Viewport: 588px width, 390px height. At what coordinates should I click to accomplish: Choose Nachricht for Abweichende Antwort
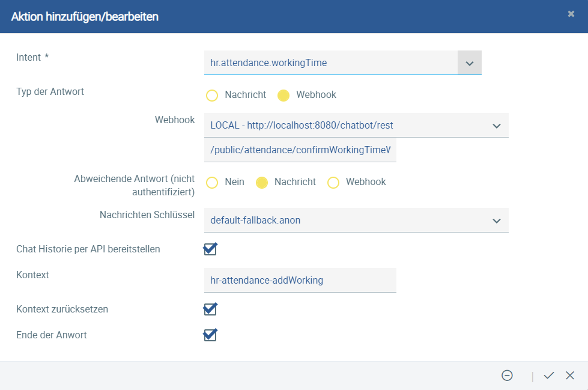click(262, 183)
